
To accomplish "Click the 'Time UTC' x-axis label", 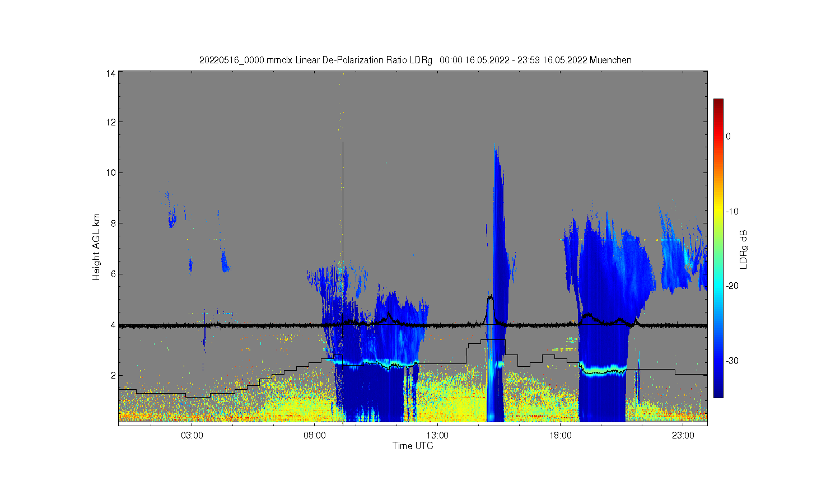I will pos(413,446).
